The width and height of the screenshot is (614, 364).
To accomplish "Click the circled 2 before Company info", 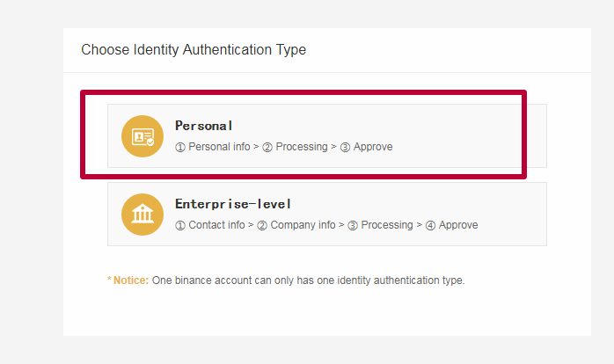I will 262,225.
